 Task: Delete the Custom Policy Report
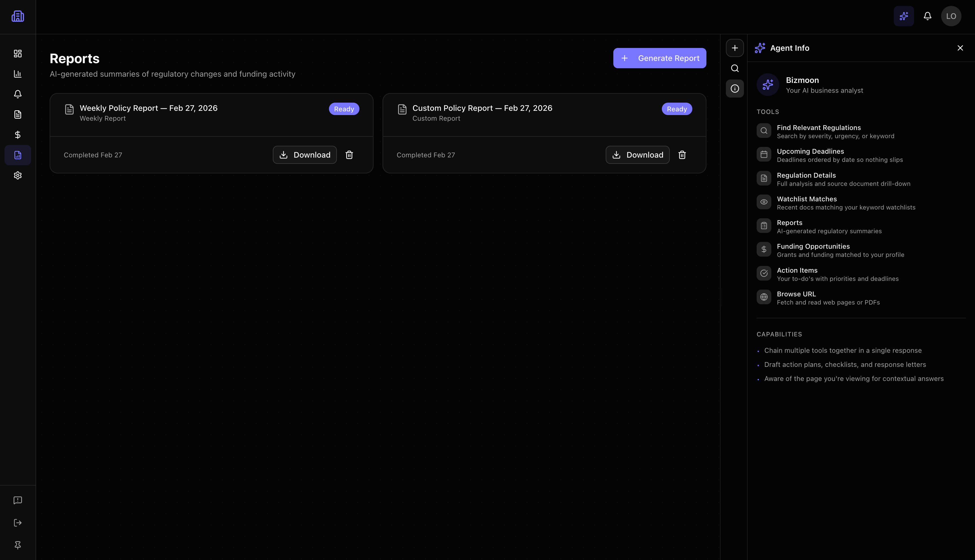[682, 155]
